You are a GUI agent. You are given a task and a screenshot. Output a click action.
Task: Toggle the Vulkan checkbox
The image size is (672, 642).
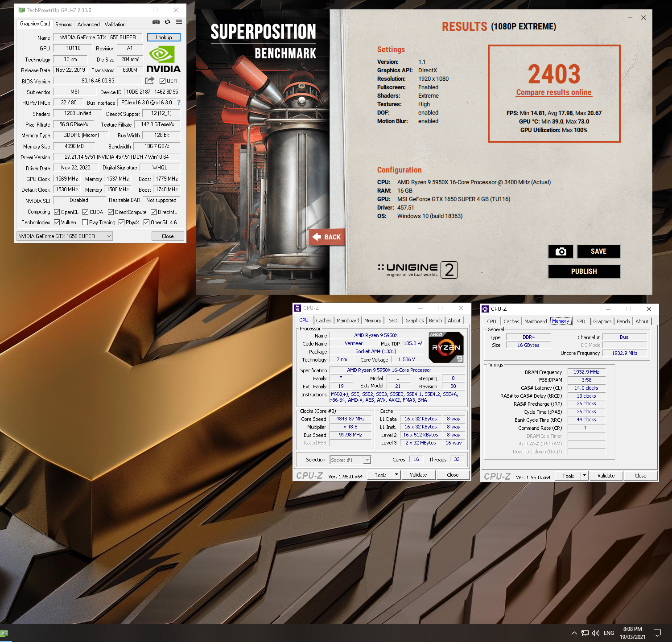point(57,222)
